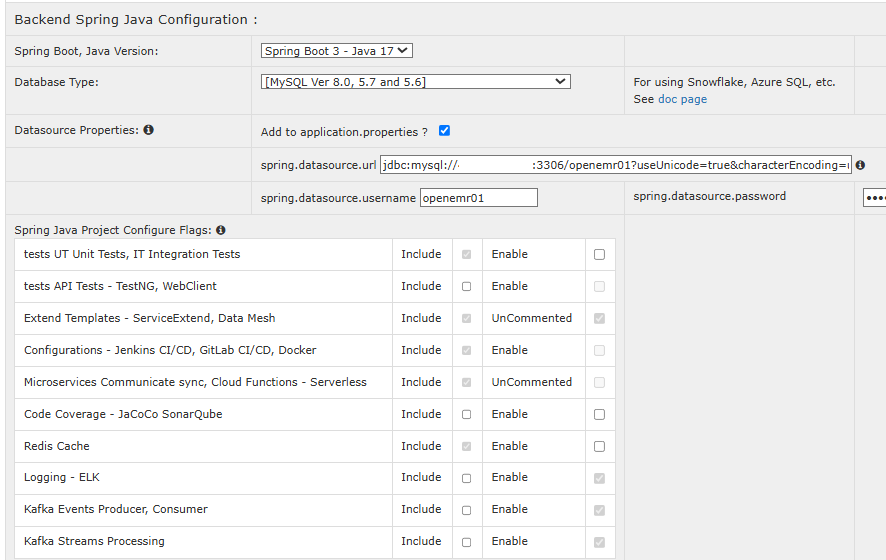Click 'Spring Boot, Java Version:' label

tap(86, 51)
